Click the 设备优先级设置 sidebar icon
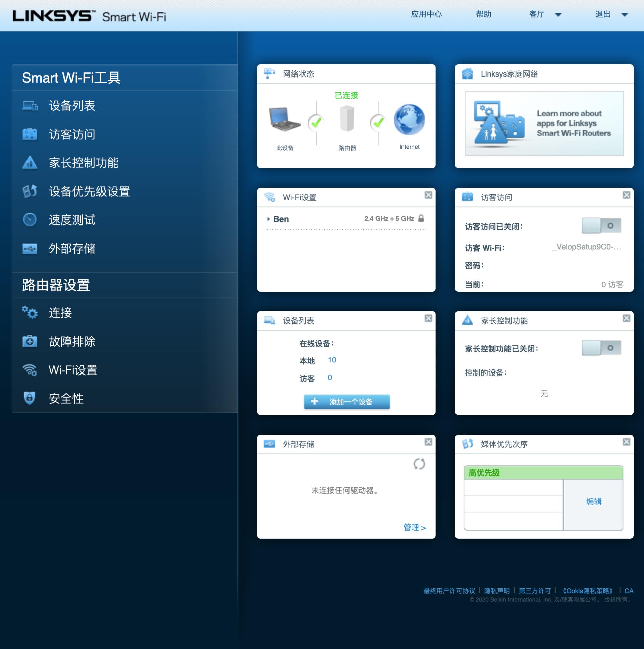 coord(30,191)
